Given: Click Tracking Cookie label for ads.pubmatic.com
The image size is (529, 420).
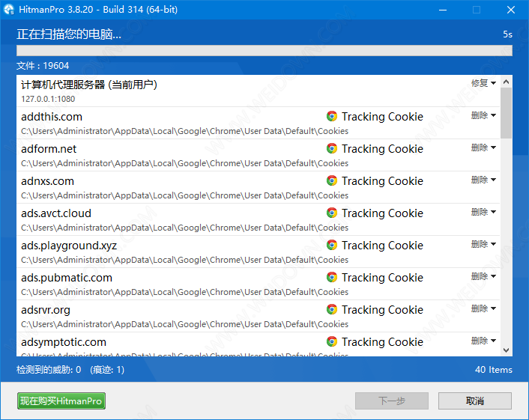Looking at the screenshot, I should [x=382, y=278].
